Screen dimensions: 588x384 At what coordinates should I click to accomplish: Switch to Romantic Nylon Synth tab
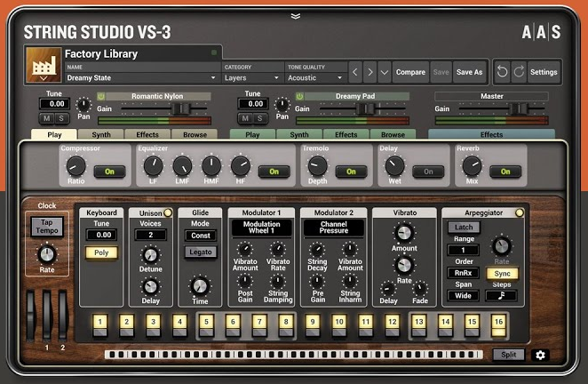pos(101,134)
